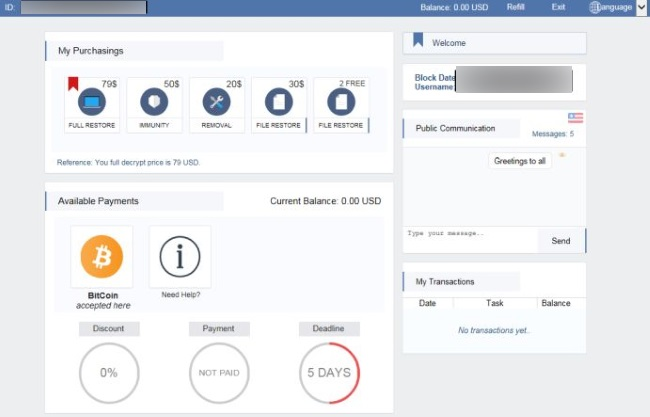The width and height of the screenshot is (650, 417).
Task: Click the 5 DAYS deadline progress circle
Action: point(328,373)
